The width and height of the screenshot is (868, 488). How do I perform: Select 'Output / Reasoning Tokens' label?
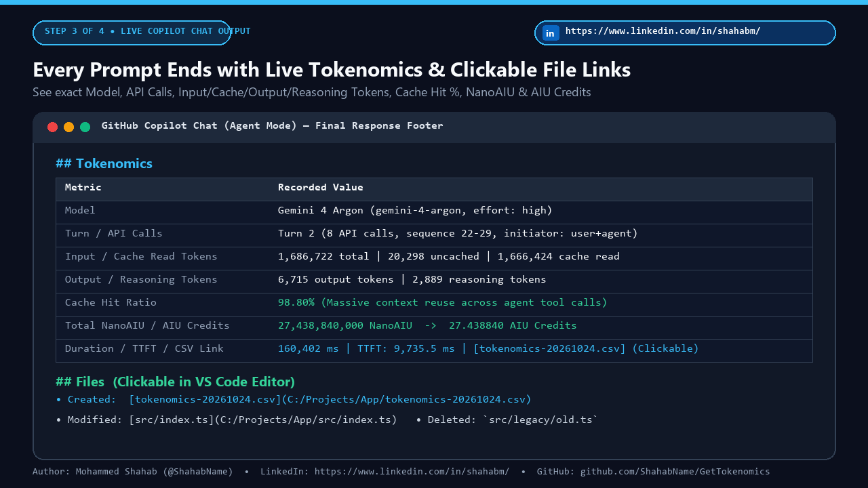pyautogui.click(x=141, y=279)
